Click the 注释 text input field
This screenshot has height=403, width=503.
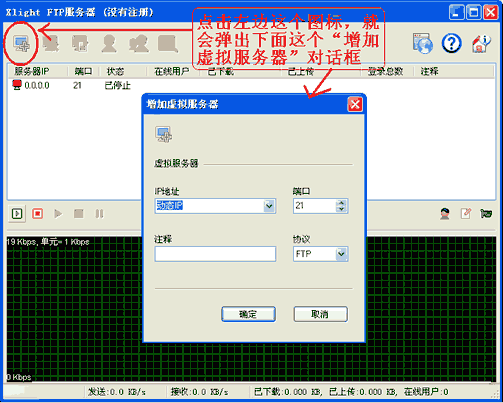point(215,254)
